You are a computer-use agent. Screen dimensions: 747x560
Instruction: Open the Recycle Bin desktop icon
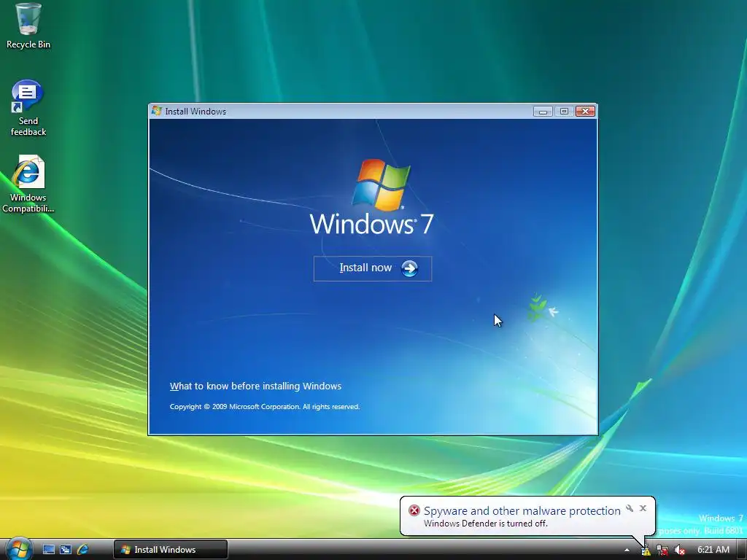coord(28,26)
